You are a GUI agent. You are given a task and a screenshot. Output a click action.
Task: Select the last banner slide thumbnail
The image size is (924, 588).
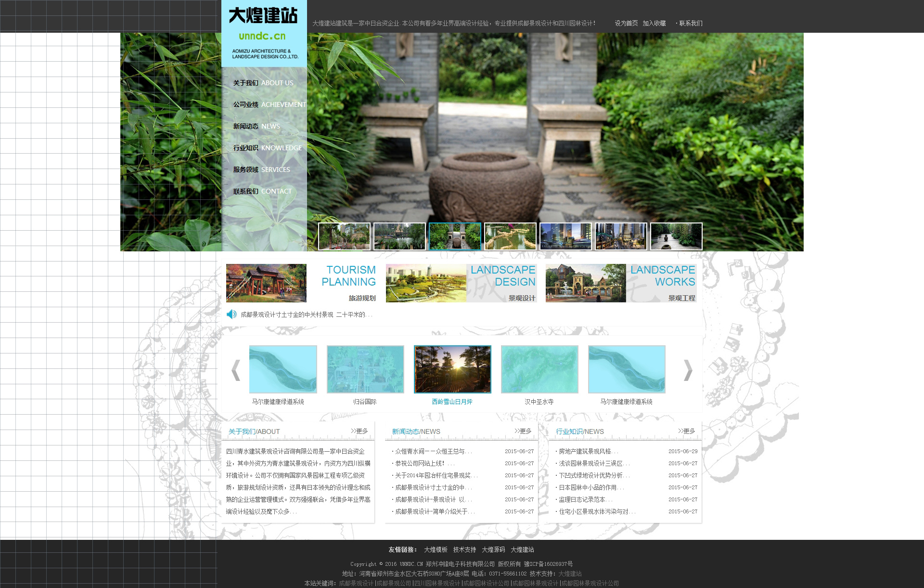pyautogui.click(x=676, y=236)
